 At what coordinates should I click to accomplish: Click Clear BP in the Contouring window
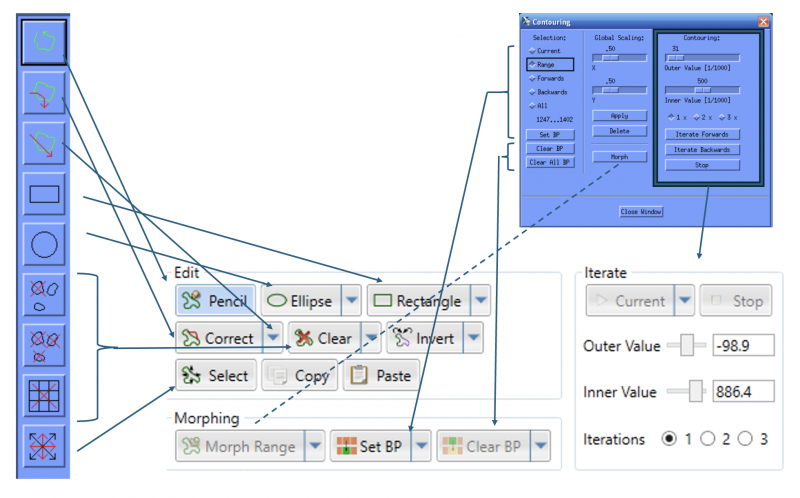(550, 148)
